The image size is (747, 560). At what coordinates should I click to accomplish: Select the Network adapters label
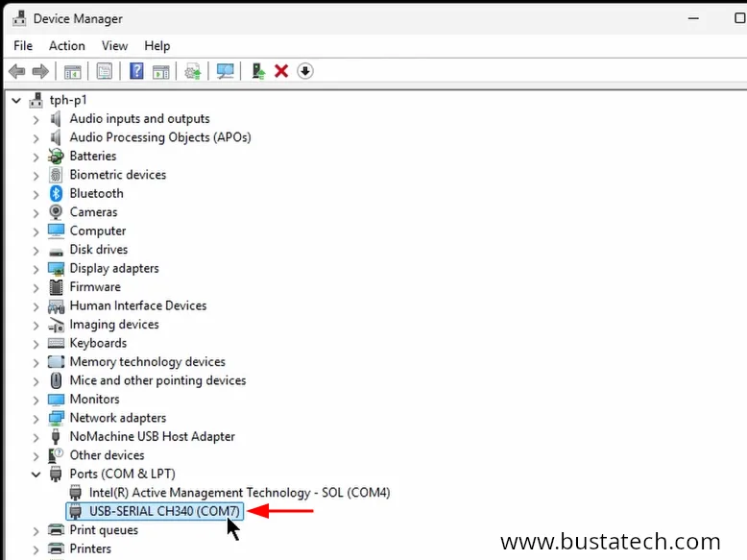118,418
